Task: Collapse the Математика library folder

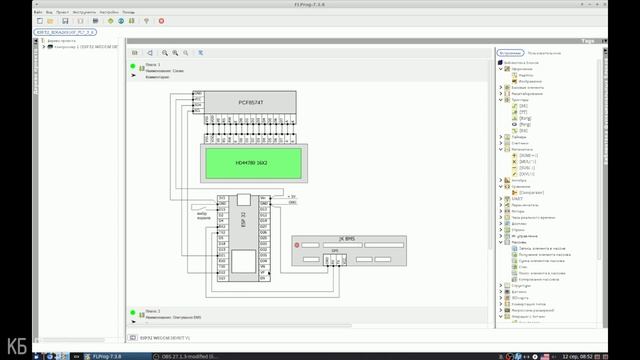Action: [x=501, y=149]
